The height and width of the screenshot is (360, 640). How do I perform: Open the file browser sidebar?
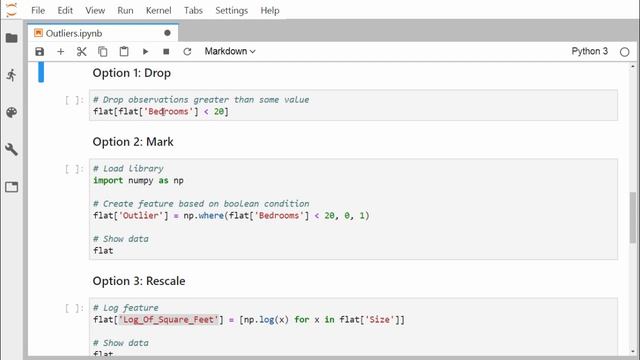12,38
